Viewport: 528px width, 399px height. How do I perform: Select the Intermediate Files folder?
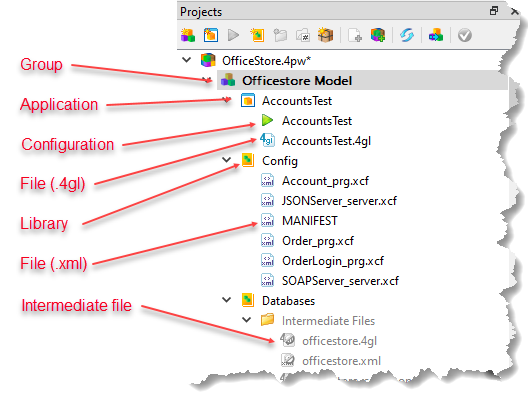318,321
